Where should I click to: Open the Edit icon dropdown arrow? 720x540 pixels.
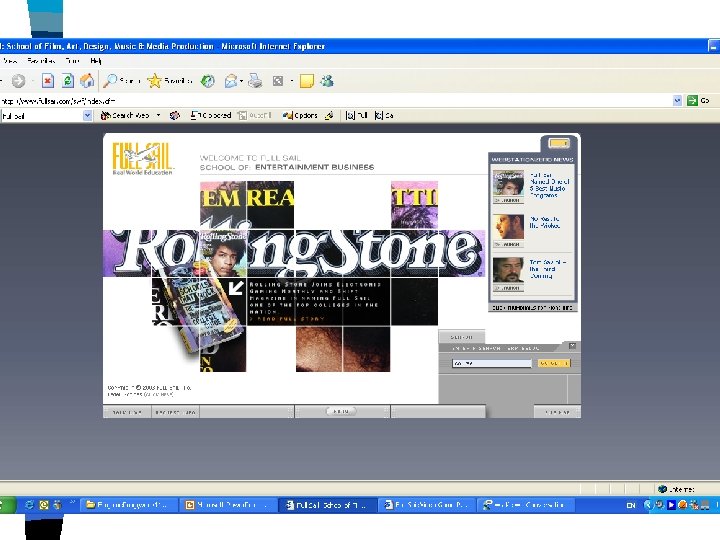[x=292, y=81]
